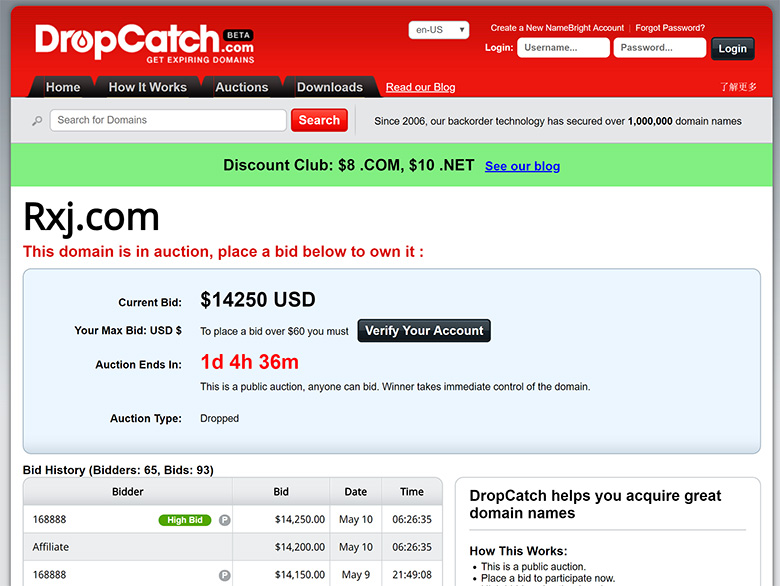Click the magnifier icon beside domain search
This screenshot has height=586, width=780.
point(37,121)
